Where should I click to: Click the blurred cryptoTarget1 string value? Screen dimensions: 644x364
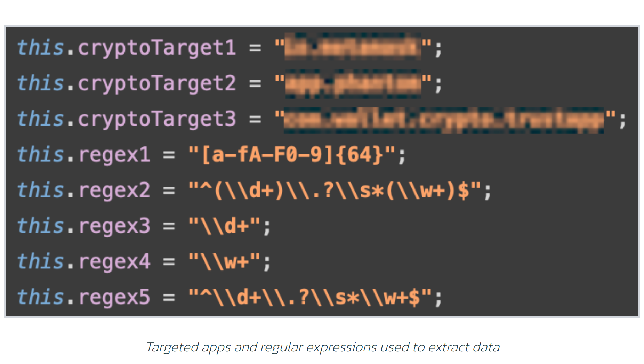(353, 47)
